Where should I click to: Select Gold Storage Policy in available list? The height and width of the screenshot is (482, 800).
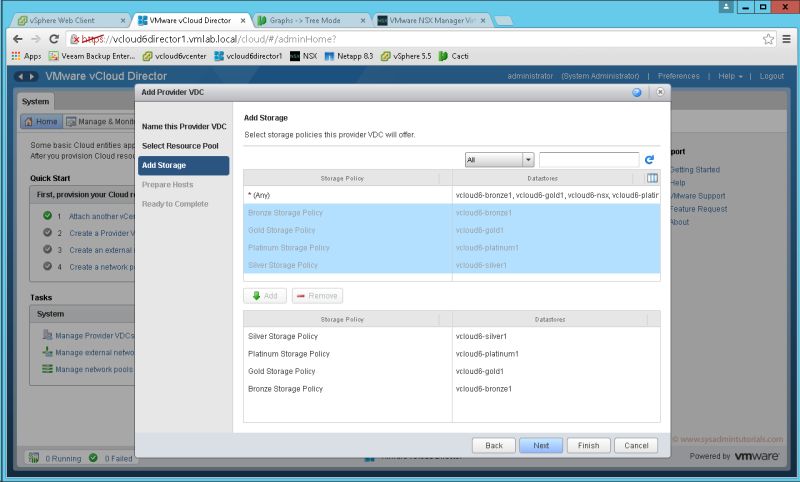click(452, 230)
